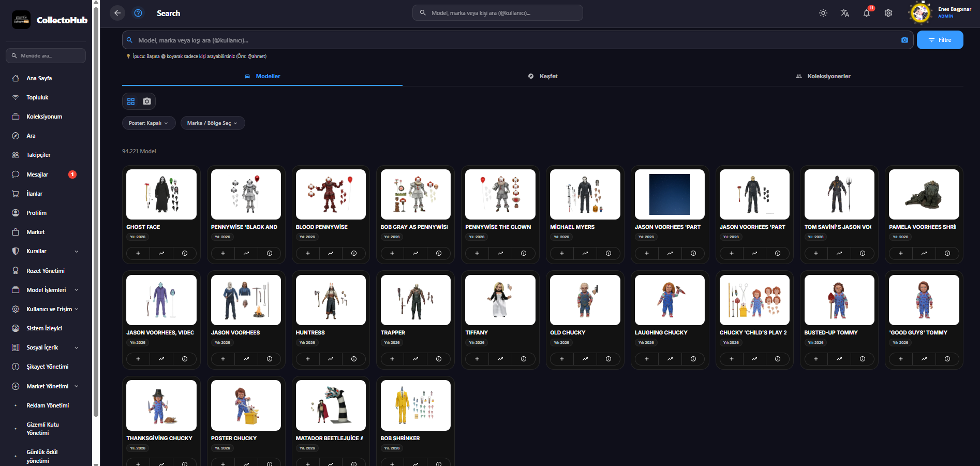Image resolution: width=980 pixels, height=466 pixels.
Task: Select the Keşfet tab
Action: (542, 76)
